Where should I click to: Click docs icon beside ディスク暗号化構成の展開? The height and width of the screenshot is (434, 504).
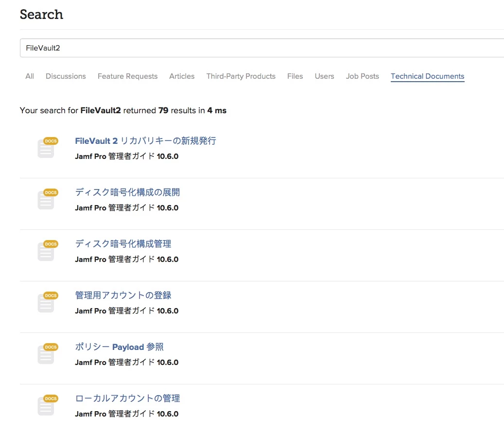coord(48,199)
